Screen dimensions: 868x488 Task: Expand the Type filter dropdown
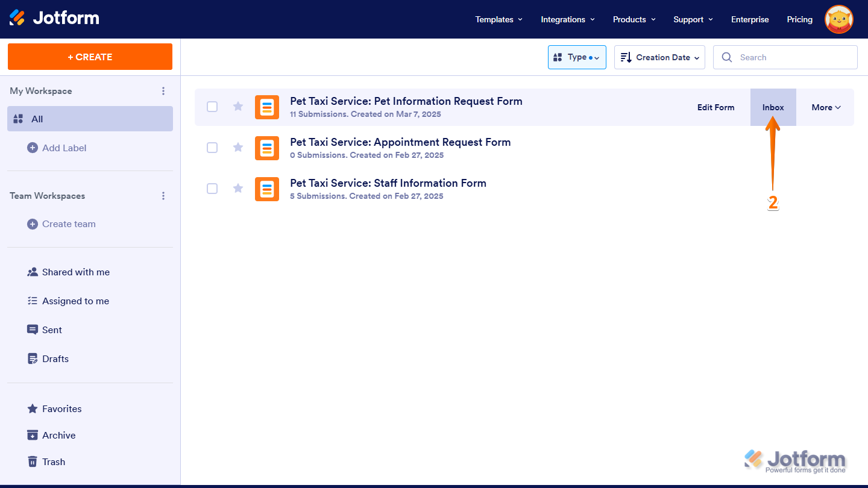pos(576,57)
